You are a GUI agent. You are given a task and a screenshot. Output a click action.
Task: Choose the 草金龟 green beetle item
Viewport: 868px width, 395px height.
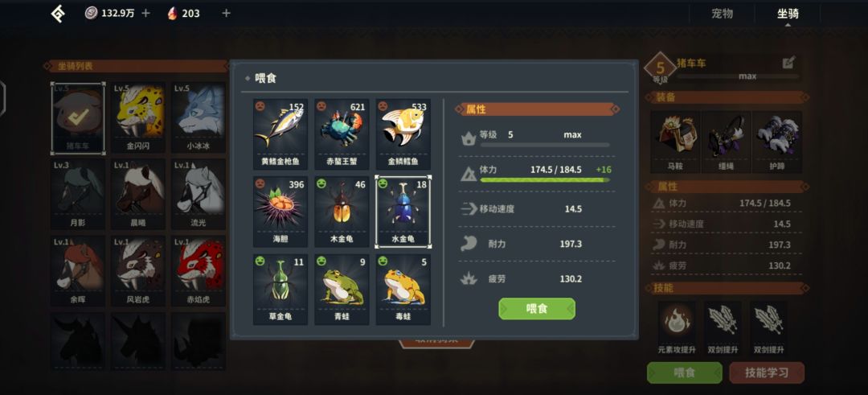pos(280,289)
